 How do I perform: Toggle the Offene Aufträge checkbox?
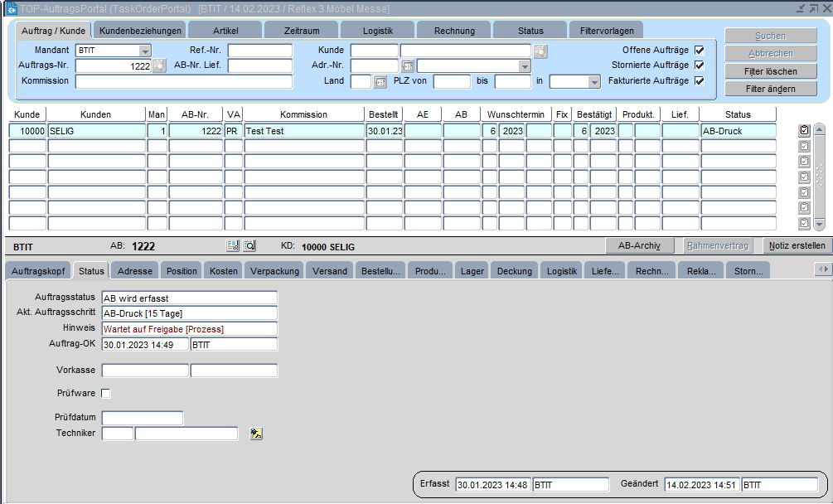coord(700,51)
